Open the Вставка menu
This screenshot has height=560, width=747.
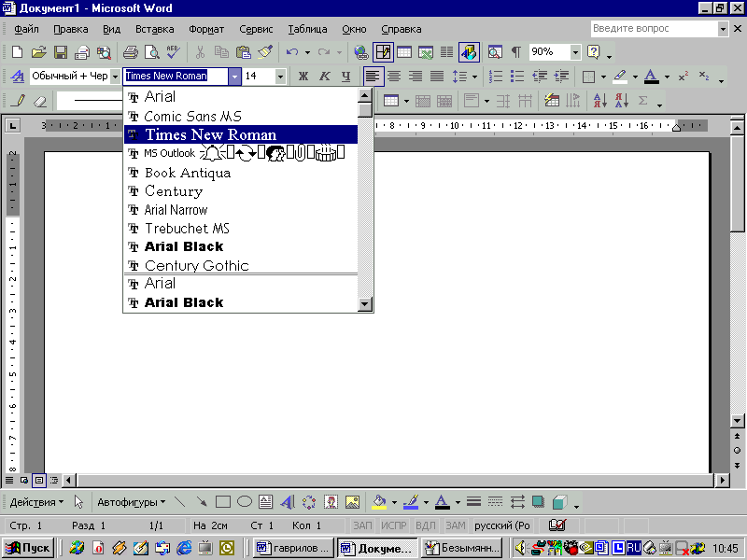[x=154, y=29]
